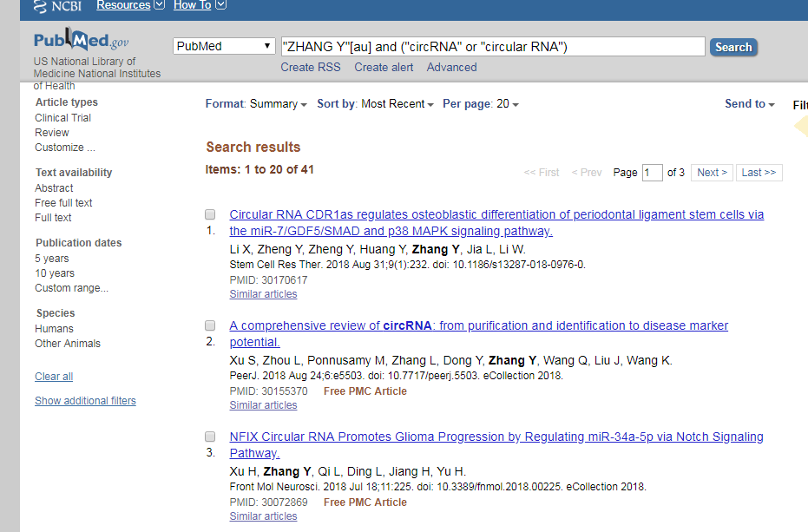Click the PubMed.gov logo
The height and width of the screenshot is (532, 808).
tap(81, 41)
